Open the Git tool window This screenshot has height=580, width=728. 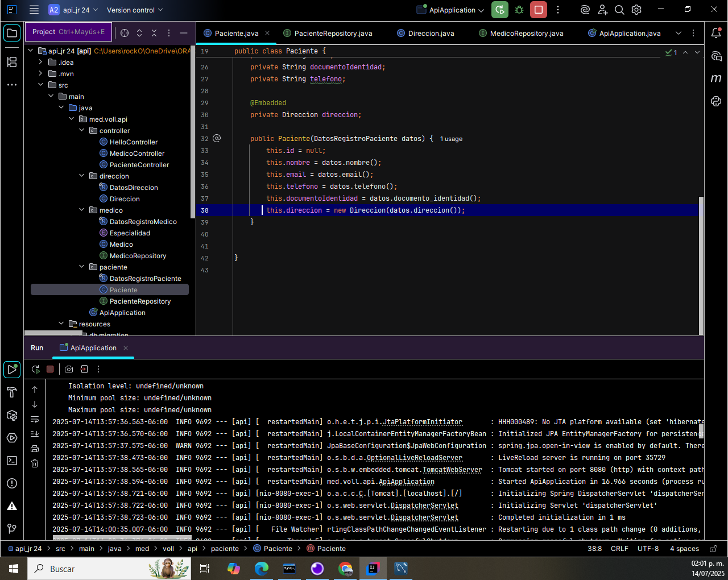click(x=12, y=529)
